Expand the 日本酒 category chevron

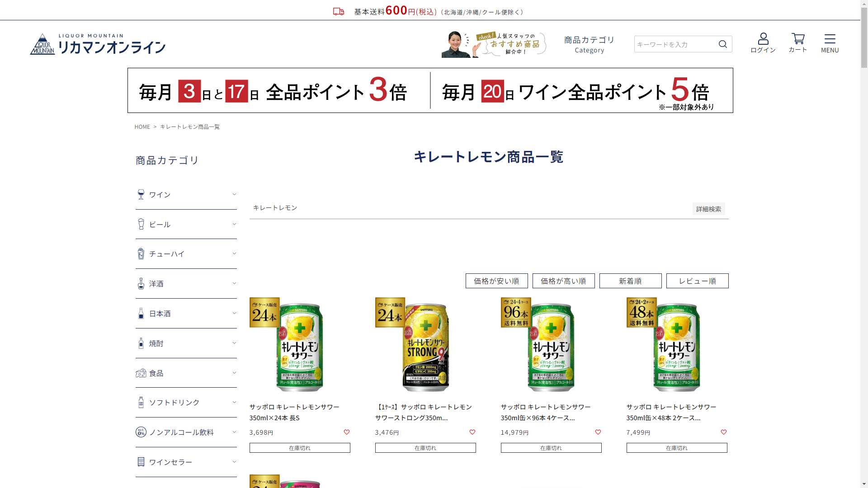(x=234, y=313)
